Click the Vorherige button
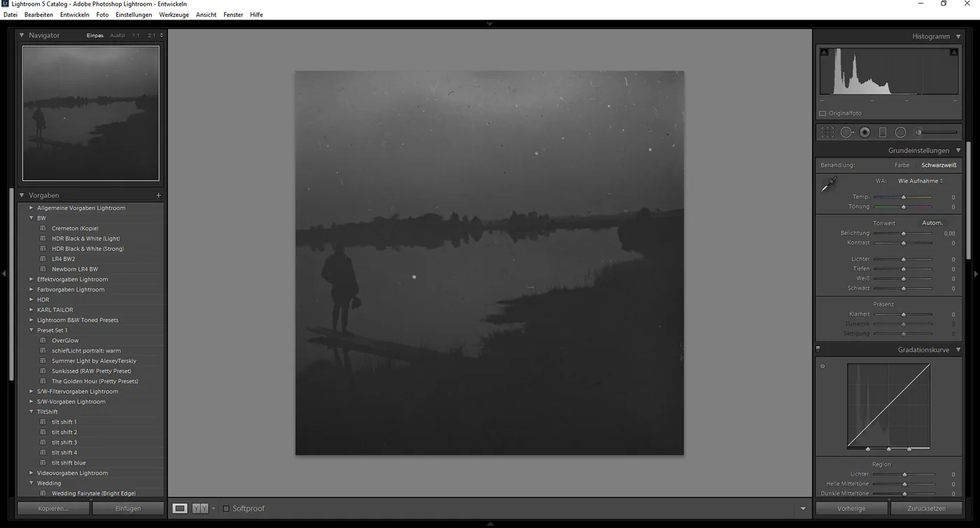 click(851, 508)
